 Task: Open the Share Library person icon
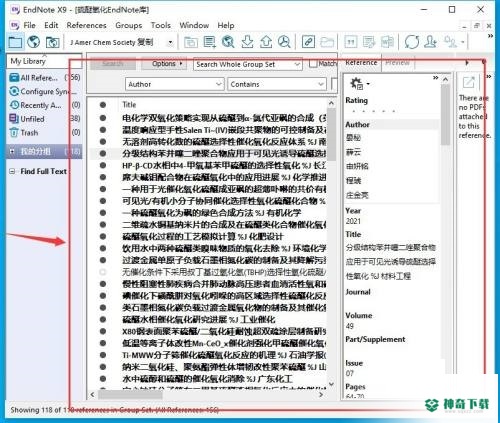430,42
